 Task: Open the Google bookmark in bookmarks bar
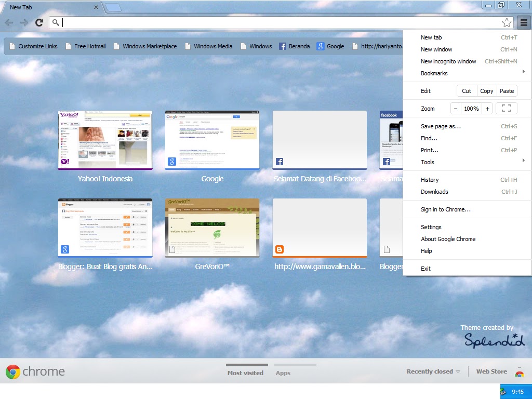[x=330, y=46]
